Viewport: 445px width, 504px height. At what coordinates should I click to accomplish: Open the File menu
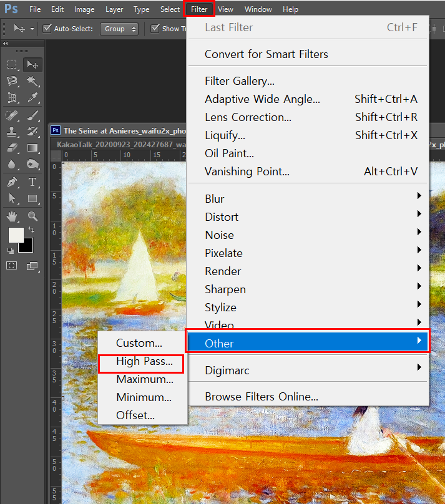[x=35, y=9]
